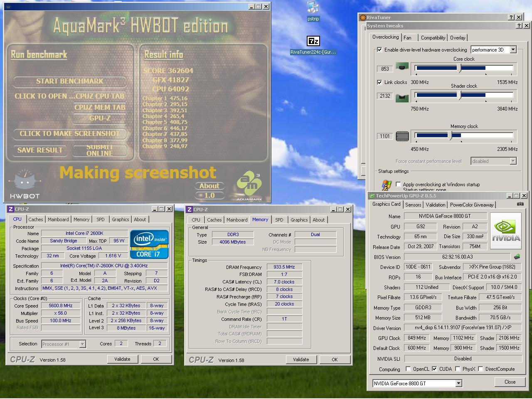Click the Core Speed 5600.8 MHz value
The image size is (532, 399).
[61, 305]
